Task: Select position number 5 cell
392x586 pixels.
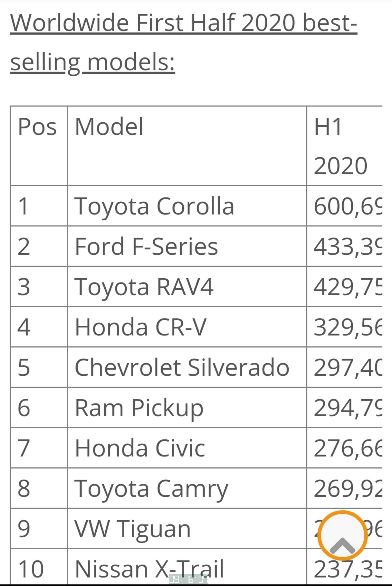Action: (x=39, y=367)
